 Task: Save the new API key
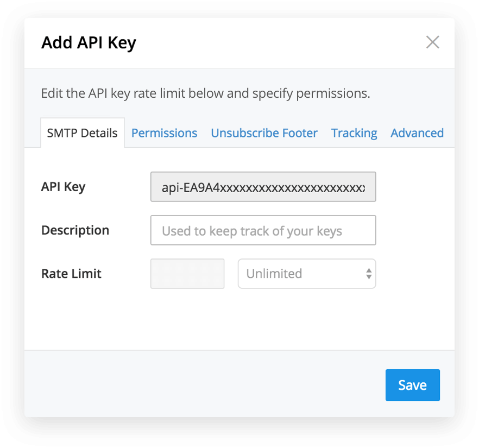tap(412, 385)
